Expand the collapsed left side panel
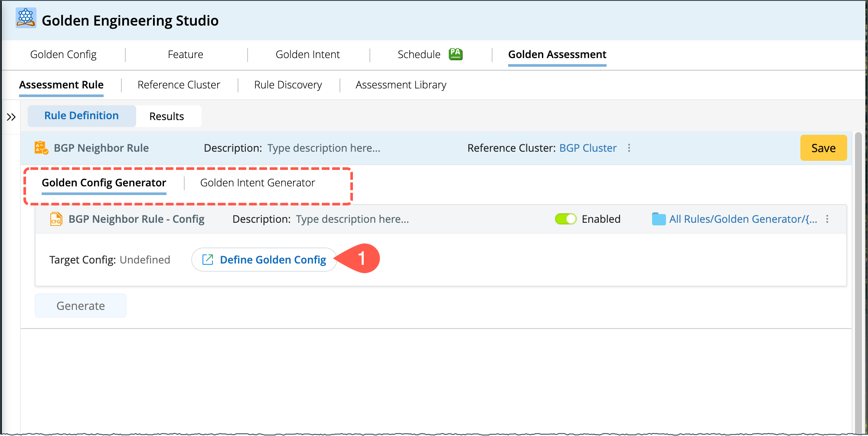This screenshot has height=436, width=868. pyautogui.click(x=11, y=117)
